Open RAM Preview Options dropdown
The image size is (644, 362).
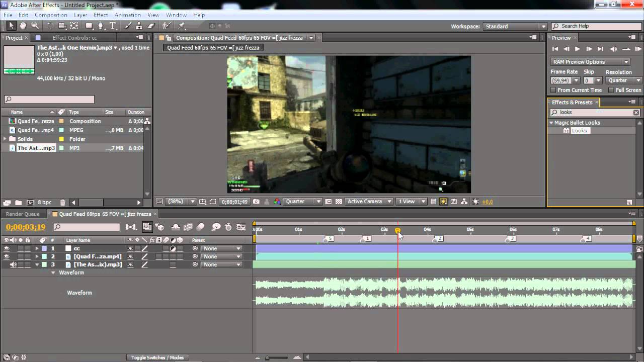point(590,62)
